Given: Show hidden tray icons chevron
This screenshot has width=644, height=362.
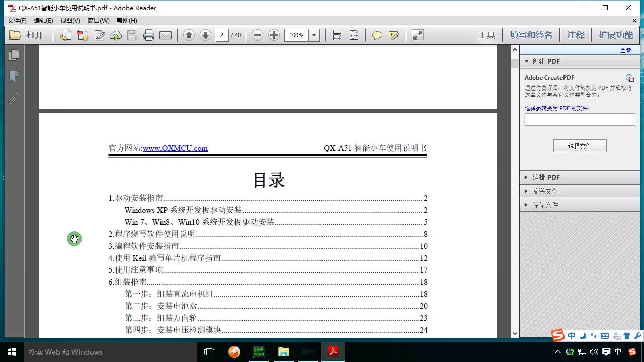Looking at the screenshot, I should click(x=557, y=352).
